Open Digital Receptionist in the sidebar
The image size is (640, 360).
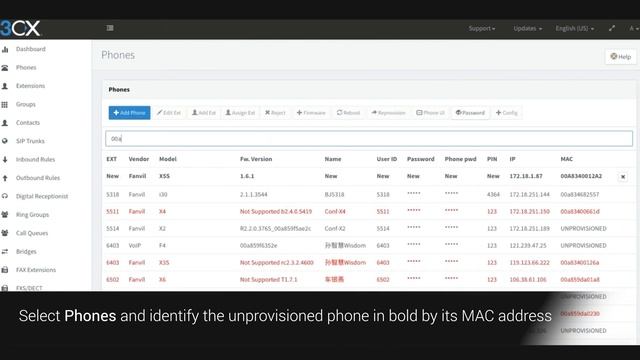coord(42,196)
